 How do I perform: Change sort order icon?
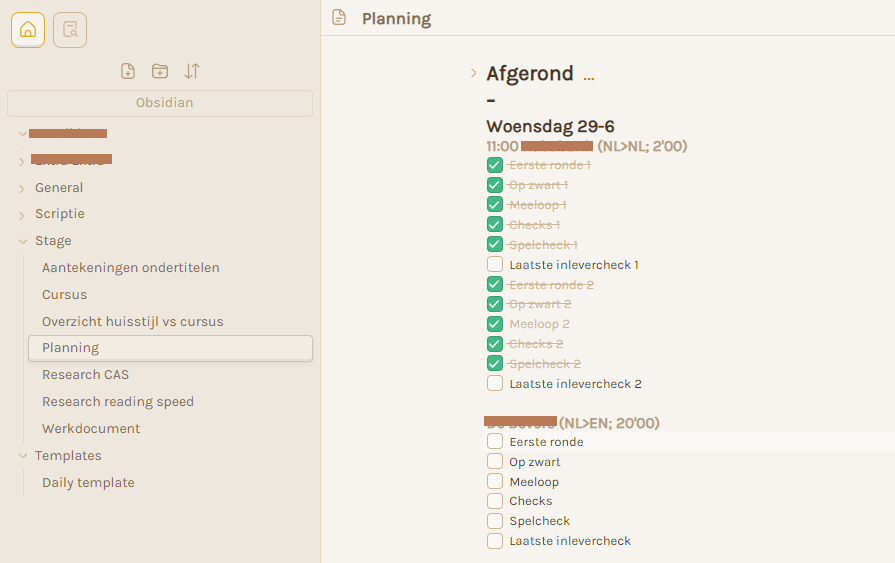coord(192,71)
